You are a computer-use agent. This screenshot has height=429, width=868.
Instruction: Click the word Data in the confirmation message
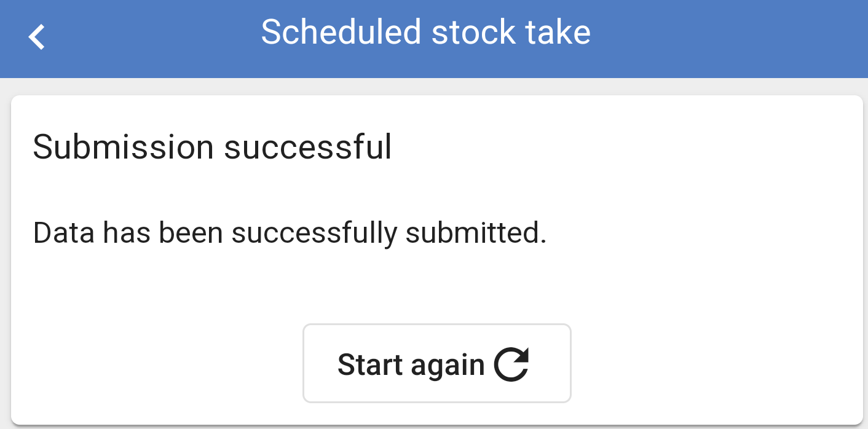tap(63, 234)
